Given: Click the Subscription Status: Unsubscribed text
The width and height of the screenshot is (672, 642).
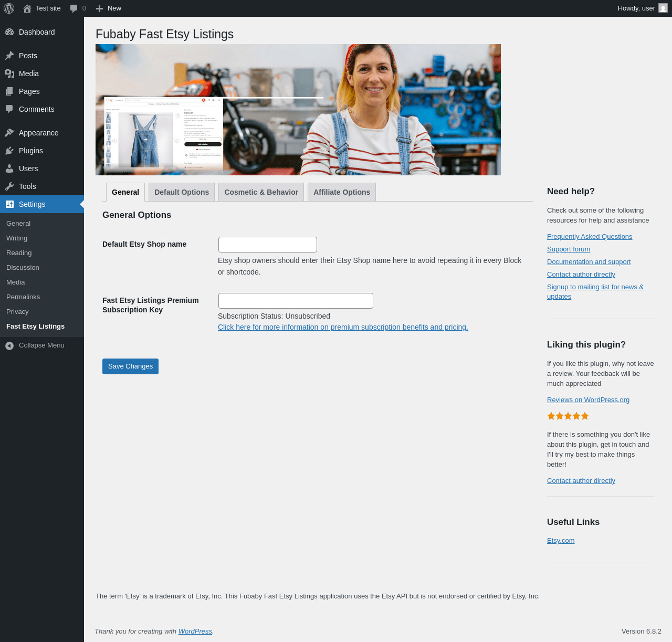Looking at the screenshot, I should (274, 316).
